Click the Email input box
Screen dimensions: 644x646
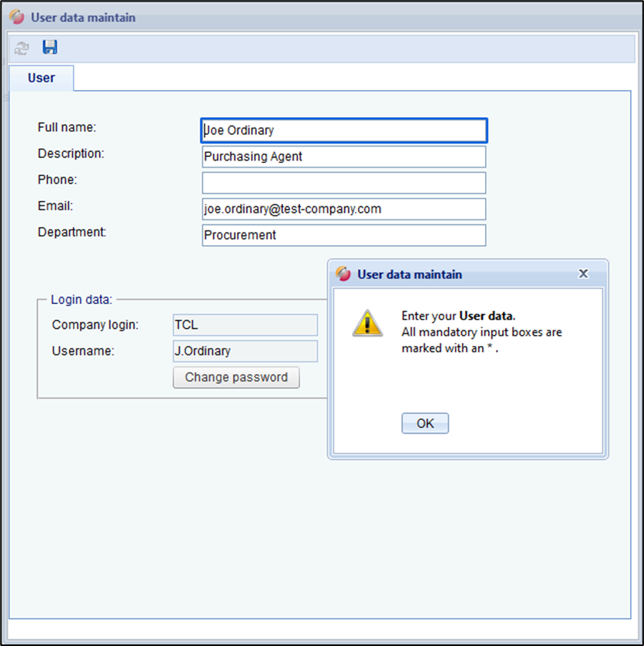point(343,209)
